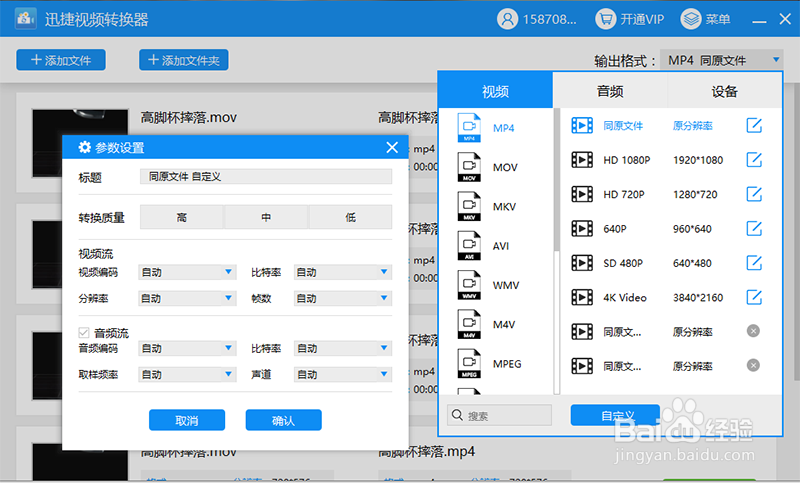Image resolution: width=800 pixels, height=483 pixels.
Task: Click the 高脚杯摔落.mov file name
Action: coord(189,117)
